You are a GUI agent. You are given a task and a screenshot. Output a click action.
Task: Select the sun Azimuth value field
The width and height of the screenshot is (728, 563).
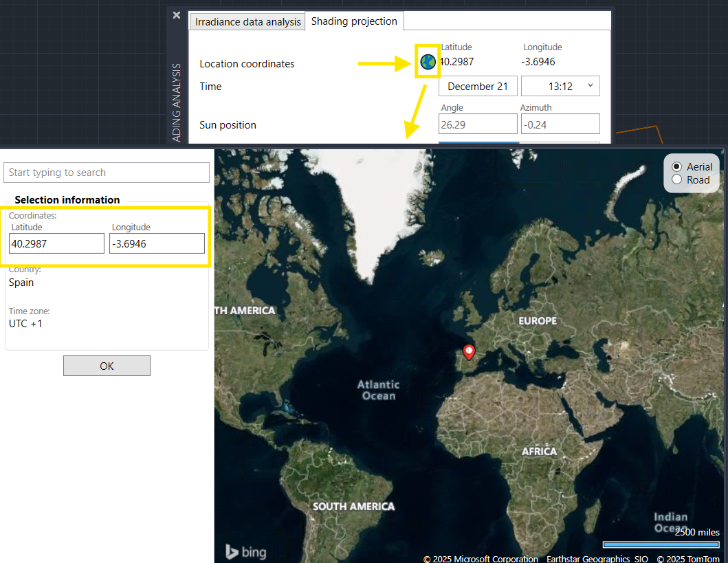560,124
